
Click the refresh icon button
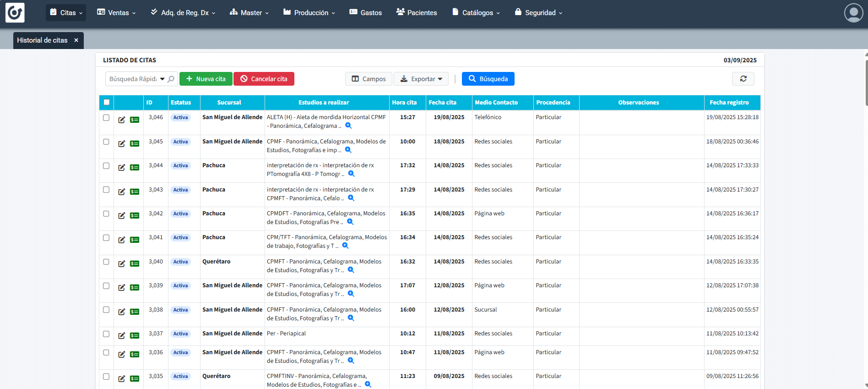coord(743,79)
